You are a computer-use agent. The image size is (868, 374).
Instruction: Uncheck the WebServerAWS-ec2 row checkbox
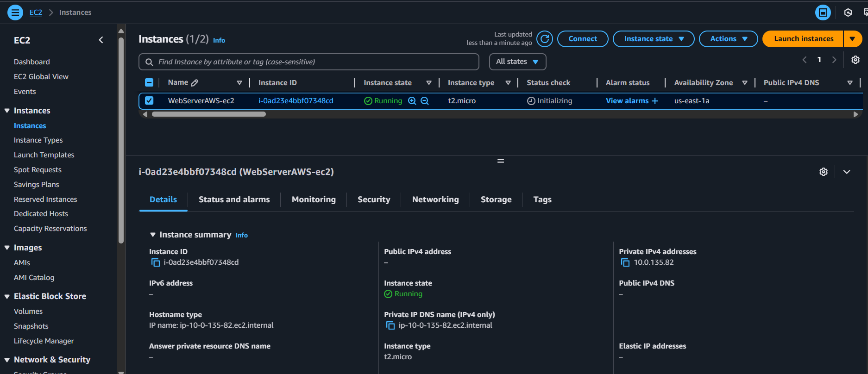tap(149, 100)
